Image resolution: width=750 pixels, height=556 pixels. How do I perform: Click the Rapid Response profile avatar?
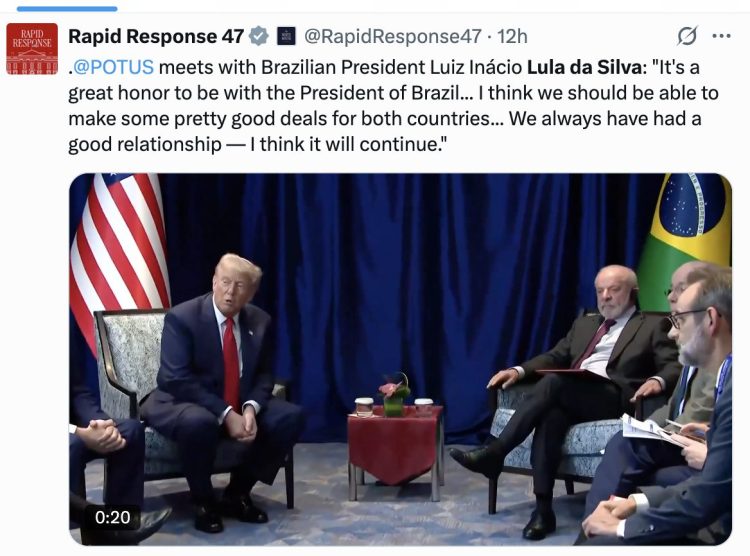point(32,49)
